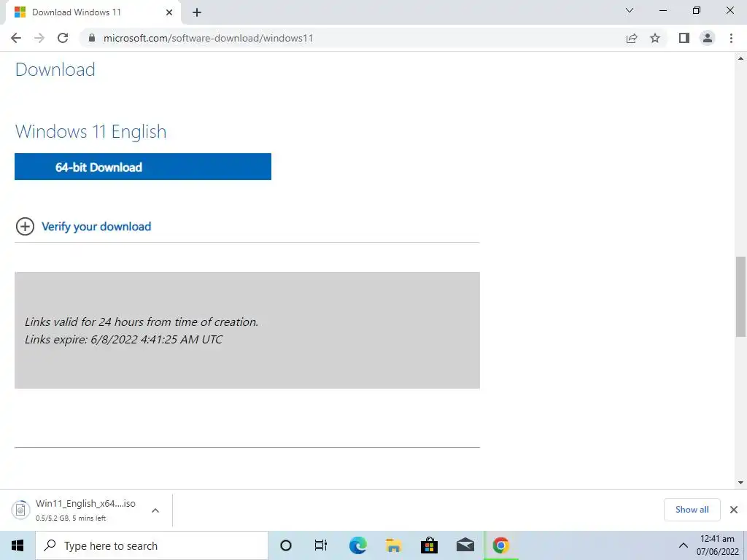Show hidden system tray icons
The image size is (747, 560).
point(683,545)
